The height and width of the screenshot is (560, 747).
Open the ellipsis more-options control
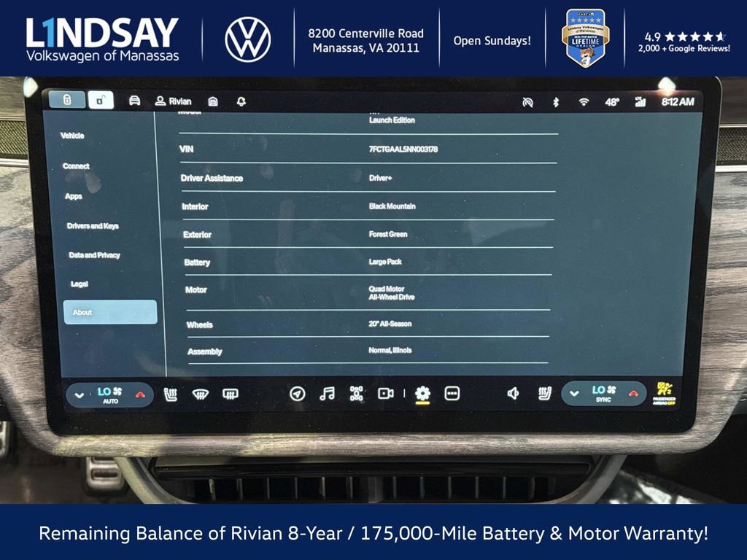[452, 393]
